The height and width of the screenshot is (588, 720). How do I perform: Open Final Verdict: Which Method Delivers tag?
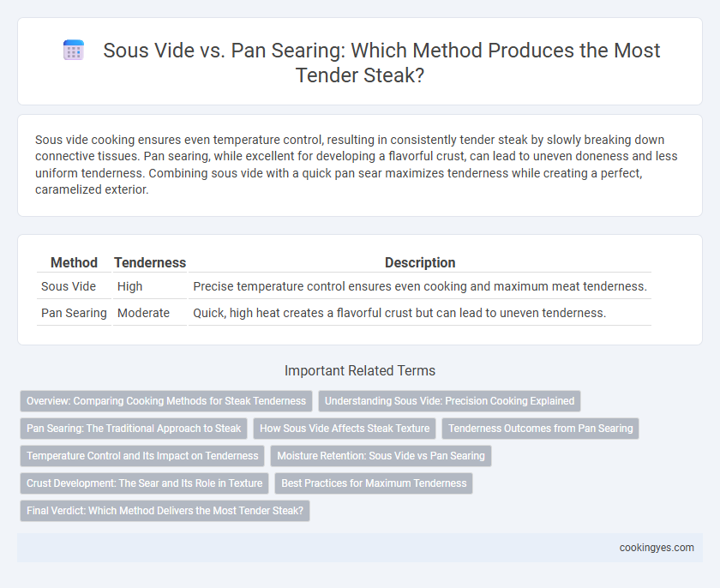point(165,510)
